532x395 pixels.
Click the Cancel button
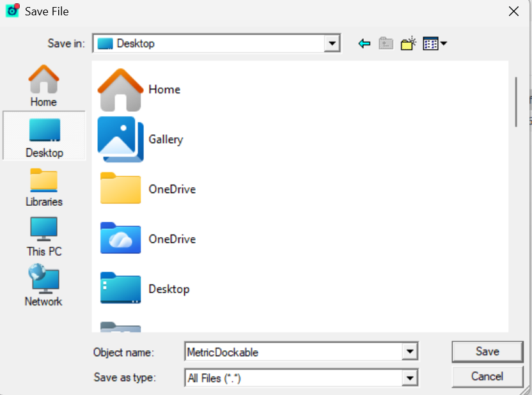(x=487, y=376)
